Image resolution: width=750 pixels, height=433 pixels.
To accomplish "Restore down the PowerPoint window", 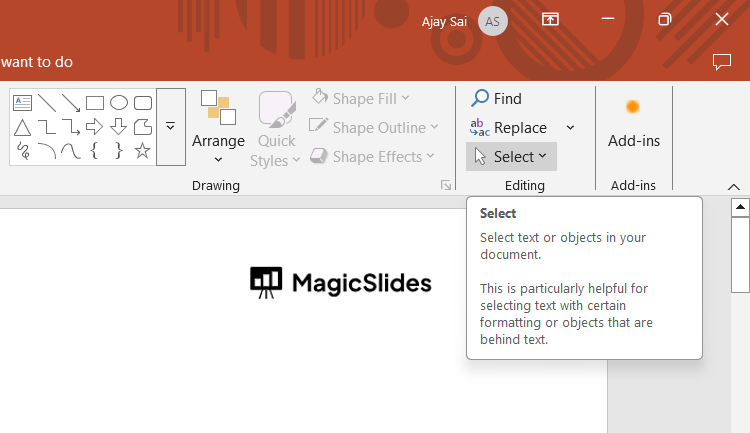I will 665,20.
